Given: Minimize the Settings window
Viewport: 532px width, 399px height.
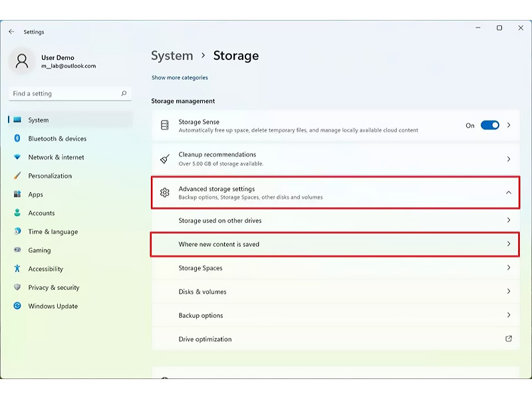Looking at the screenshot, I should [x=477, y=28].
